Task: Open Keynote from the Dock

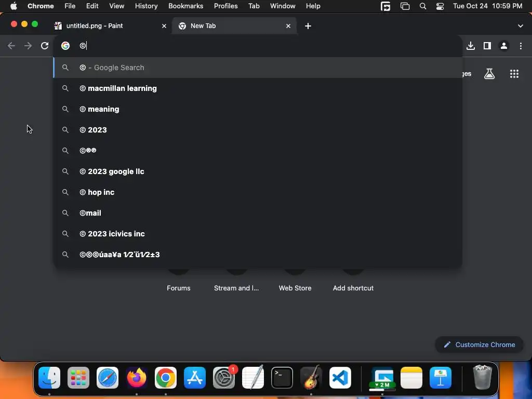Action: [x=441, y=378]
